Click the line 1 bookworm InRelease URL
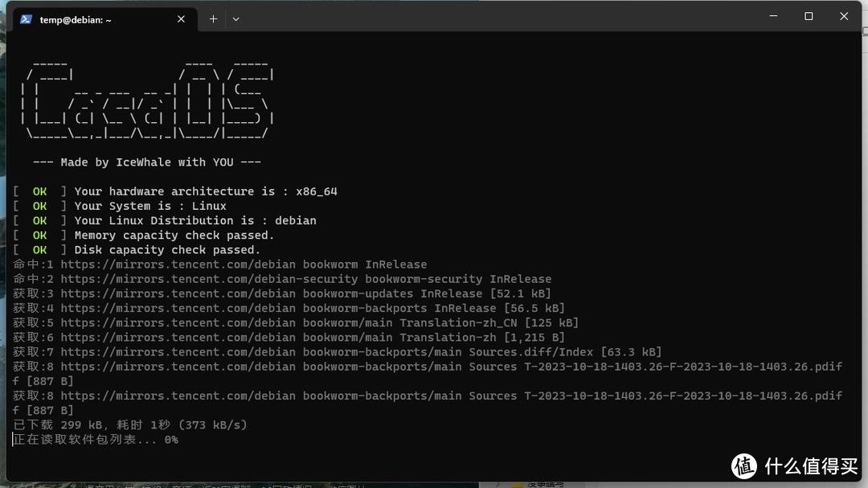The image size is (868, 488). tap(219, 265)
